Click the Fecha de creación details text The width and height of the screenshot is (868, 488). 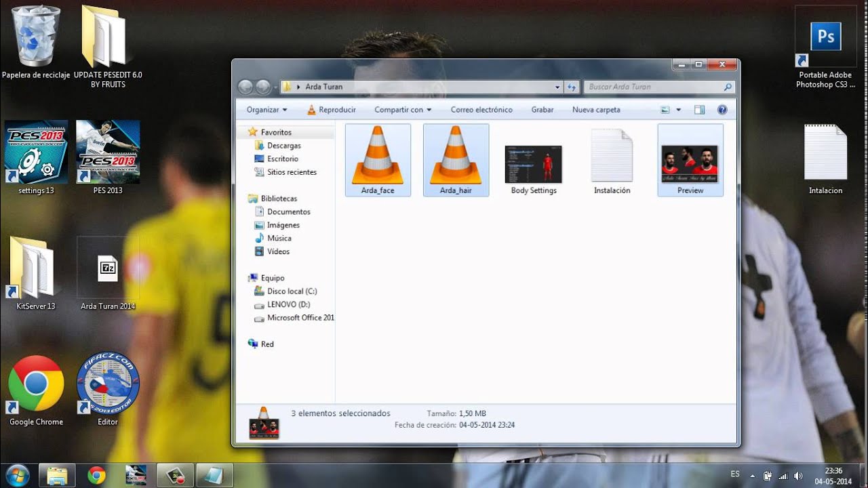click(x=454, y=425)
